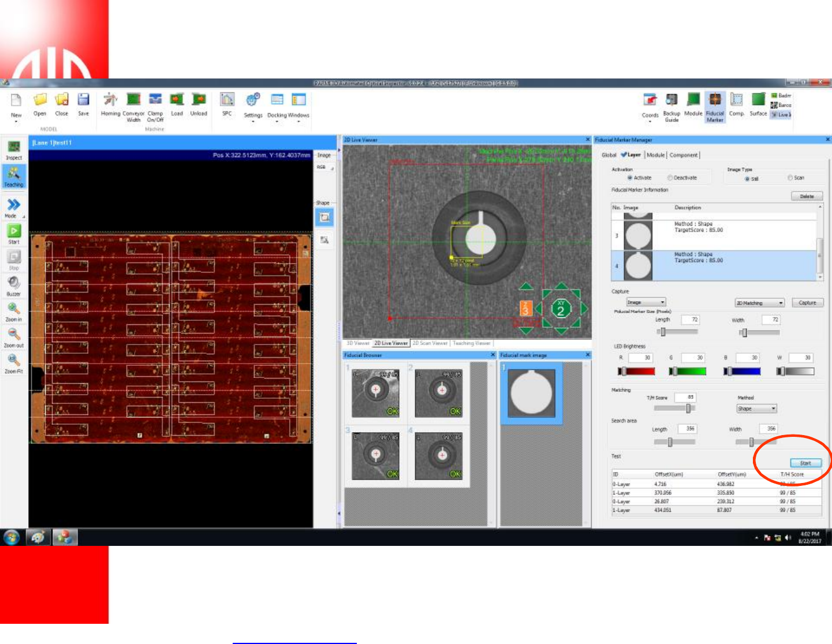Image resolution: width=832 pixels, height=644 pixels.
Task: Open the 2D Matching dropdown
Action: pyautogui.click(x=759, y=303)
